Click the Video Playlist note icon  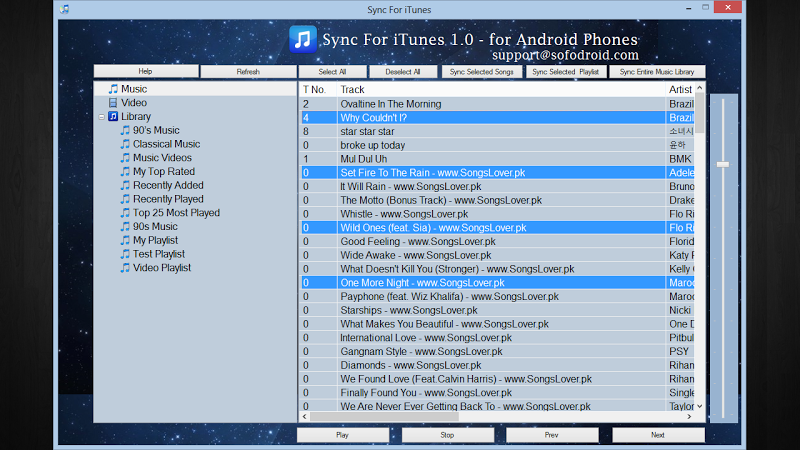[125, 268]
